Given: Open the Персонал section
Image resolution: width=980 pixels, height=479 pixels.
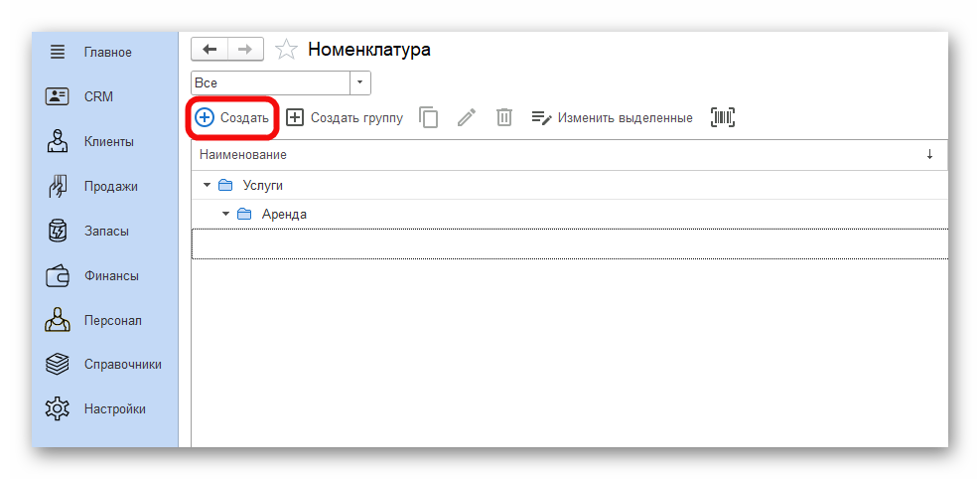Looking at the screenshot, I should [x=113, y=320].
